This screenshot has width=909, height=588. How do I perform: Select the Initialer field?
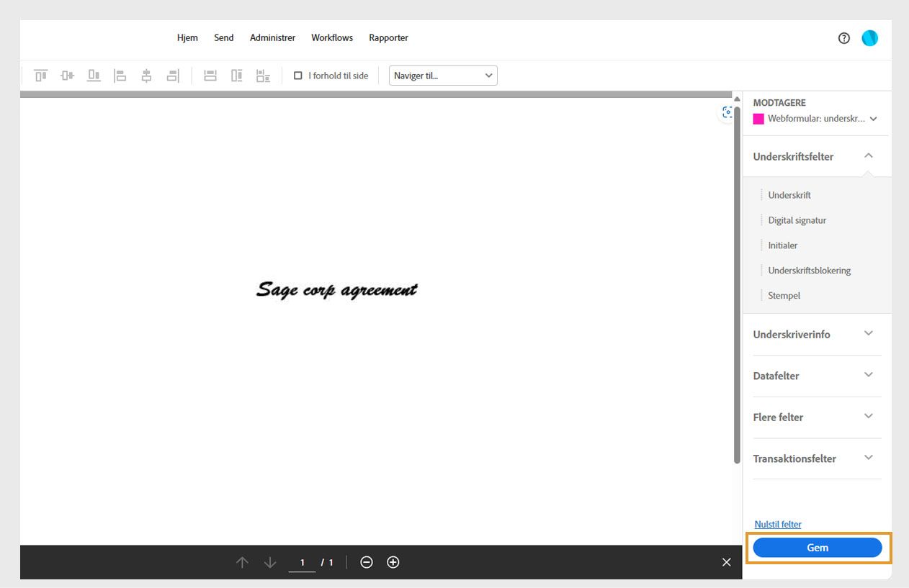point(783,245)
